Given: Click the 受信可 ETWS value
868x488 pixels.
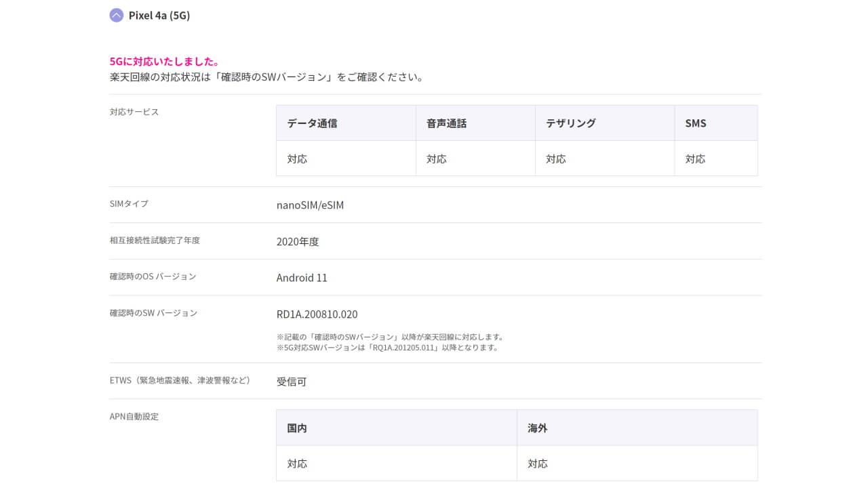Looking at the screenshot, I should [292, 382].
